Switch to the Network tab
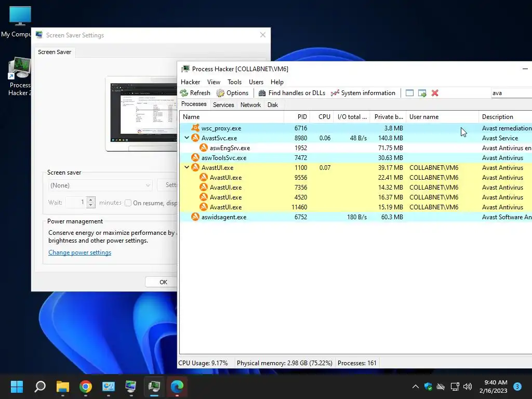 [x=250, y=105]
